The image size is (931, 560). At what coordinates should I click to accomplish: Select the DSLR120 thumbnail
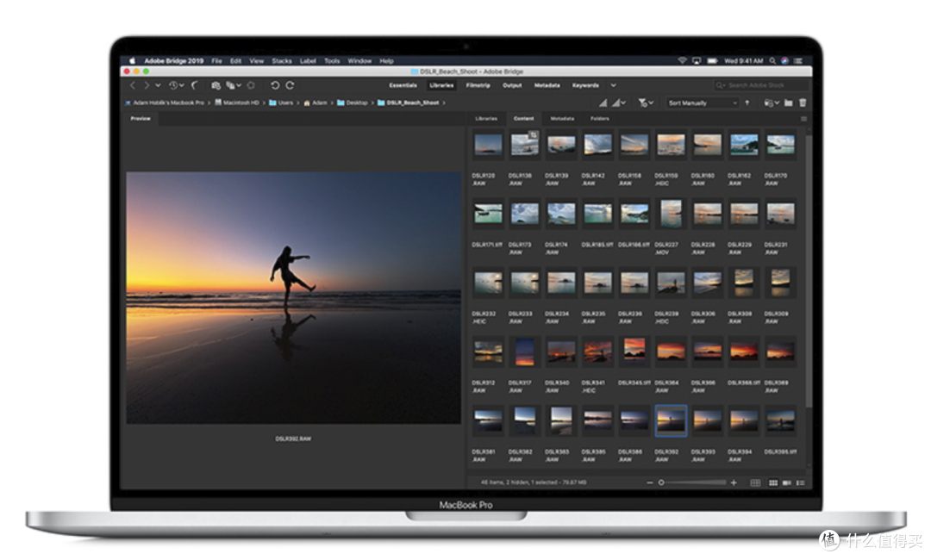pyautogui.click(x=488, y=145)
